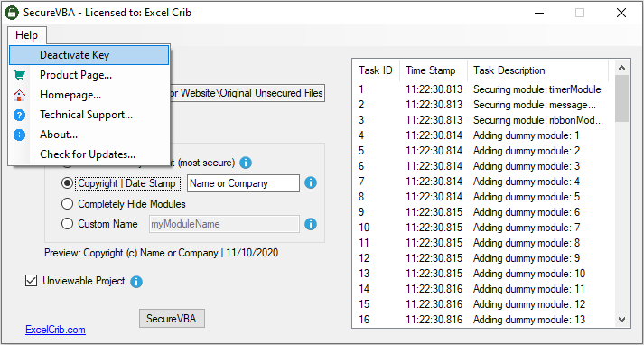Viewport: 644px width, 345px height.
Task: Click the task log scrollbar up arrow
Action: click(621, 68)
